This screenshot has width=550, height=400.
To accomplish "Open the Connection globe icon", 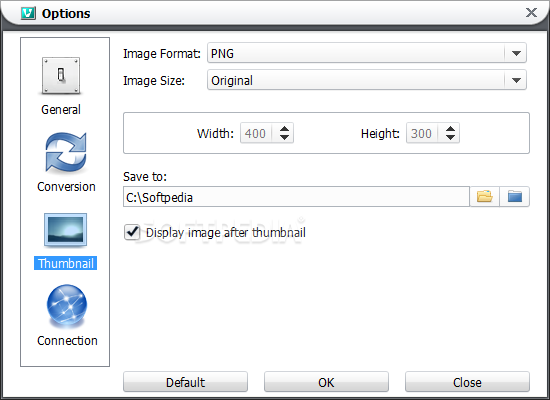I will (67, 305).
